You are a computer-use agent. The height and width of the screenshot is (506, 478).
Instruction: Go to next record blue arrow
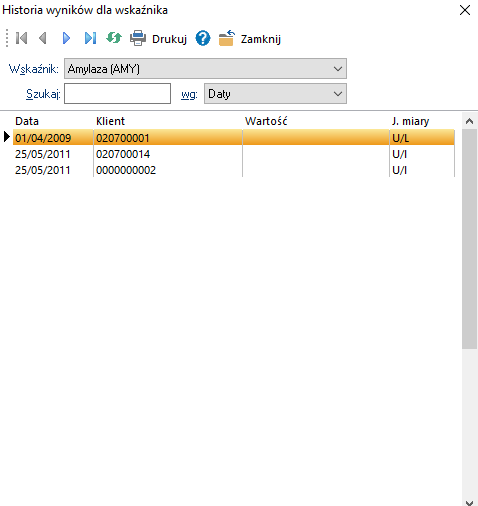pyautogui.click(x=66, y=38)
